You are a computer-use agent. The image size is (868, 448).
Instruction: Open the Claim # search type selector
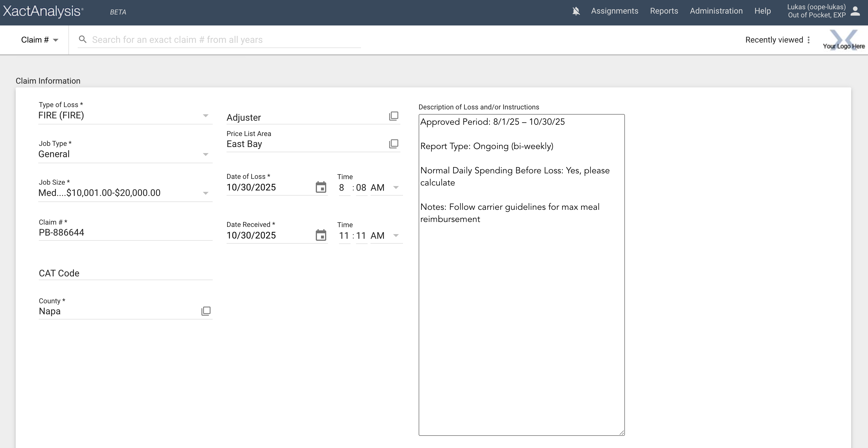tap(39, 39)
